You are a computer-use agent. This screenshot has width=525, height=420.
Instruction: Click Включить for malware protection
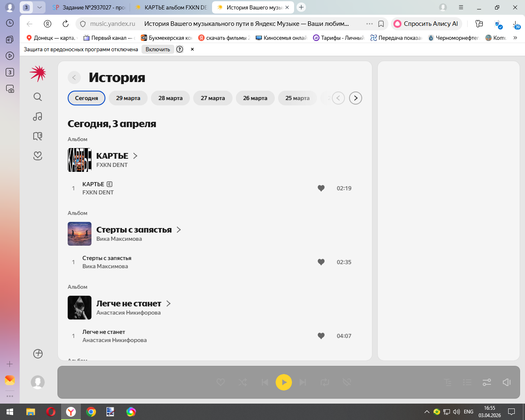pyautogui.click(x=158, y=49)
